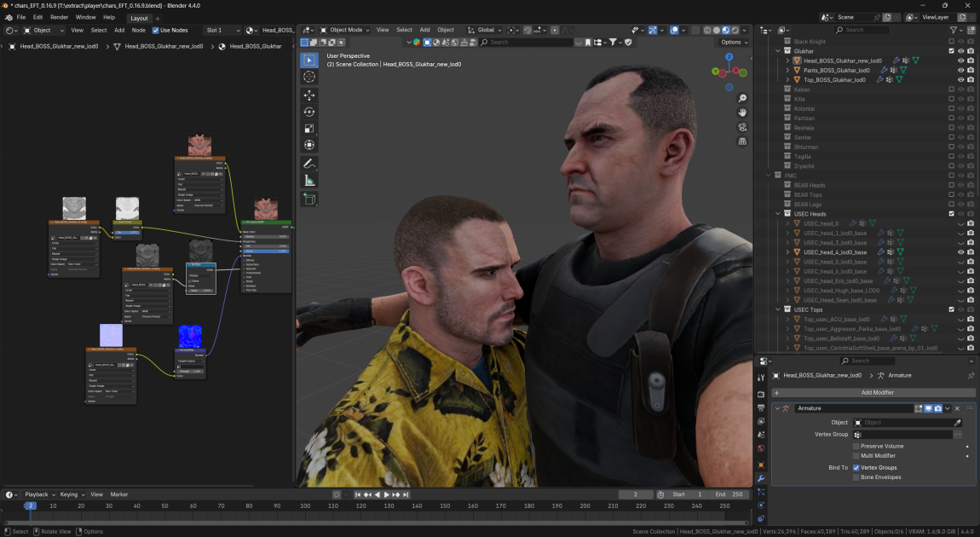The image size is (980, 537).
Task: Click the Vertex Group field in Armature
Action: [902, 435]
